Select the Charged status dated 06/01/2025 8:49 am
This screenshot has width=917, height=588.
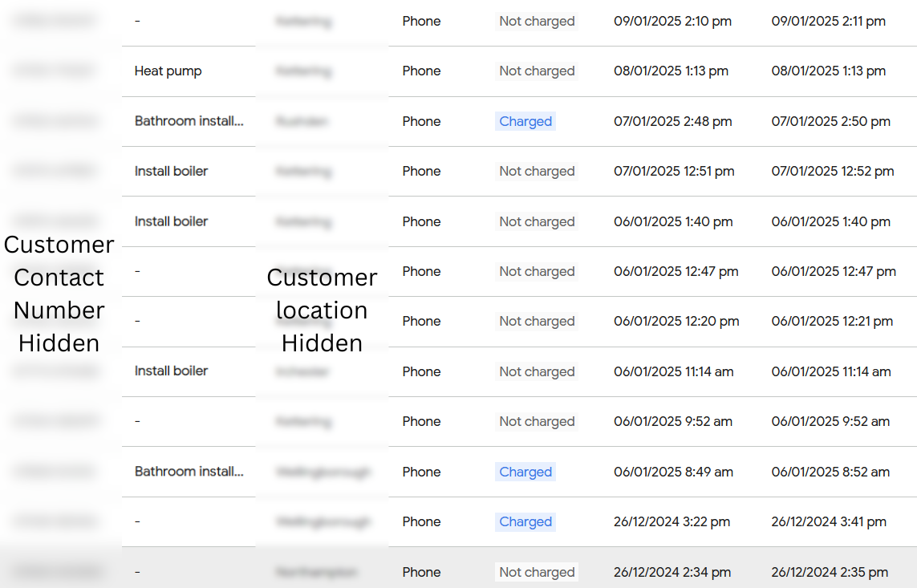pyautogui.click(x=525, y=472)
